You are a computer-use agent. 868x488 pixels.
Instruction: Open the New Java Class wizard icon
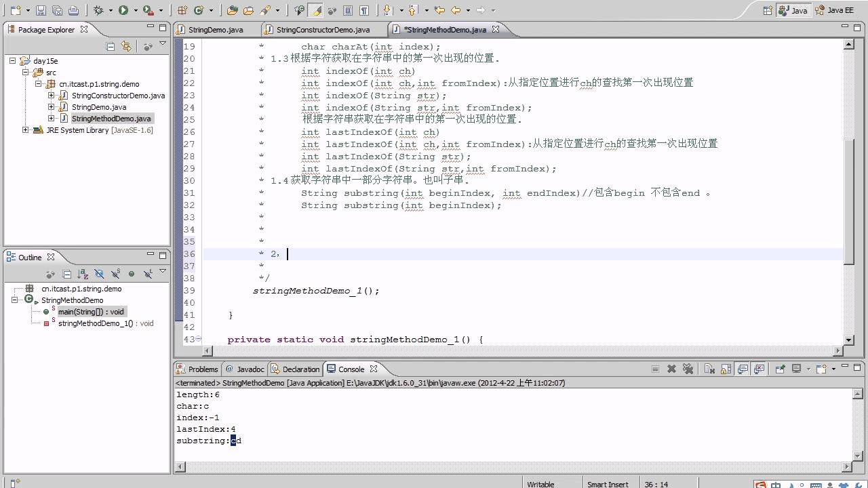[x=199, y=10]
